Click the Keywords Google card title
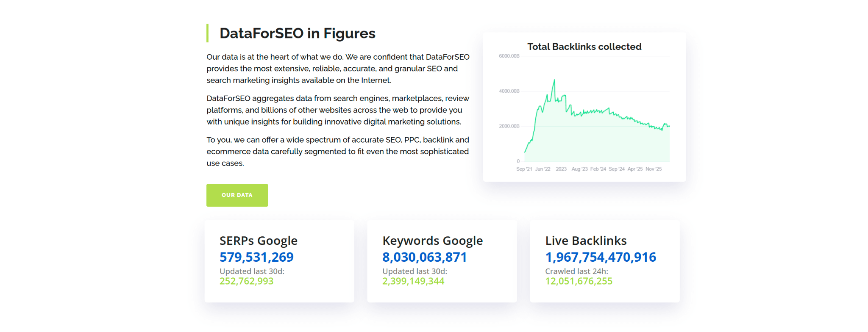Screen dimensions: 868x332 pyautogui.click(x=432, y=241)
